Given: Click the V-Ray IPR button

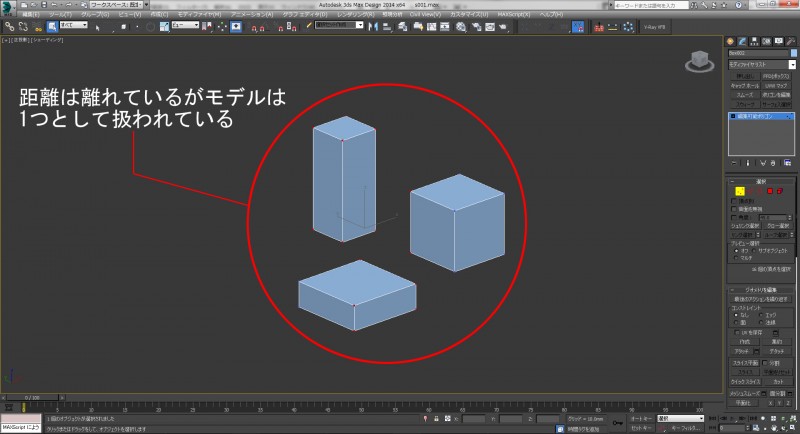Looking at the screenshot, I should (655, 26).
